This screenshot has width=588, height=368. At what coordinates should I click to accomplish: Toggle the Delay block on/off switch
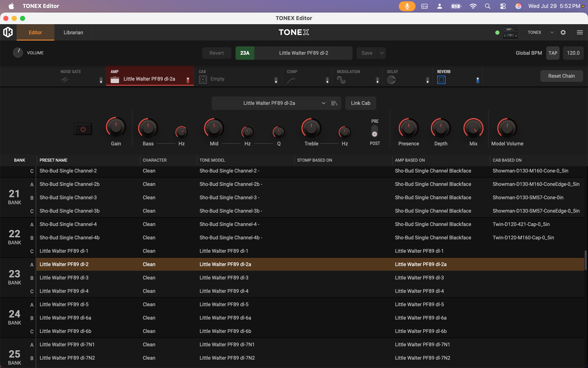[x=427, y=80]
